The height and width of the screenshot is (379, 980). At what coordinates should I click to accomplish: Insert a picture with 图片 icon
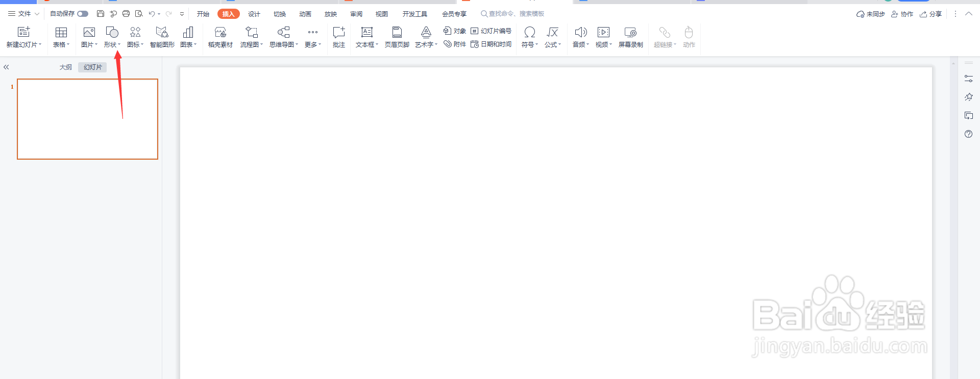click(89, 32)
